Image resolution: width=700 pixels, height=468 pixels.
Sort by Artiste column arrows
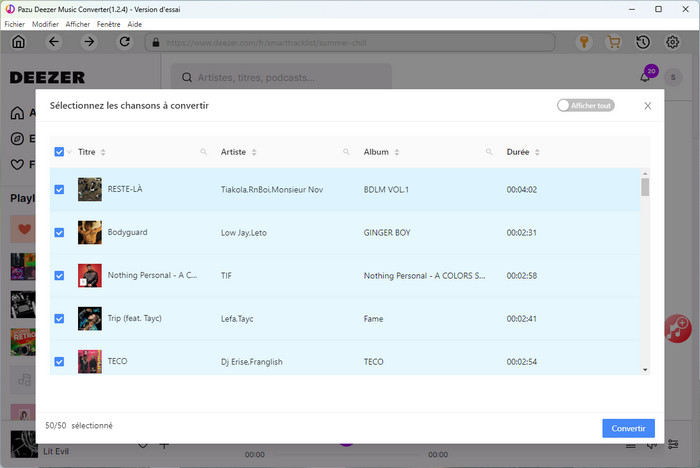[x=254, y=152]
